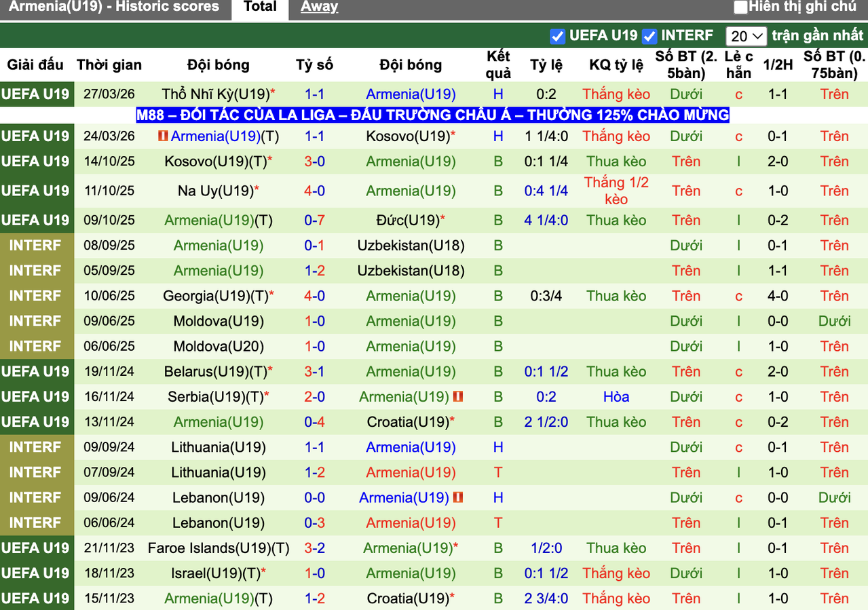Toggle the Hiển thị ghi chú checkbox
The image size is (868, 610).
pyautogui.click(x=741, y=7)
